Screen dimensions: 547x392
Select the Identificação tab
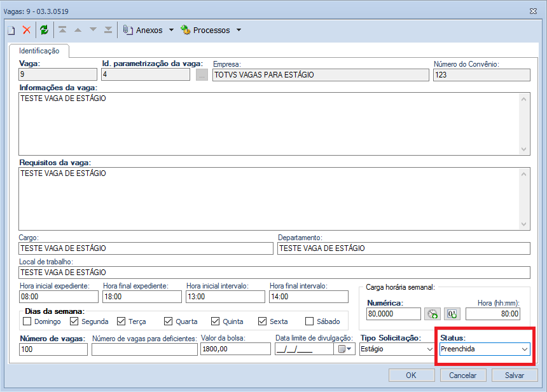click(x=39, y=51)
